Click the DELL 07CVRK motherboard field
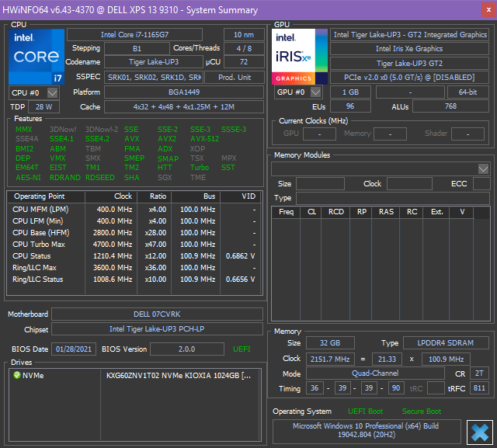Screen dimensions: 497x448 point(157,314)
